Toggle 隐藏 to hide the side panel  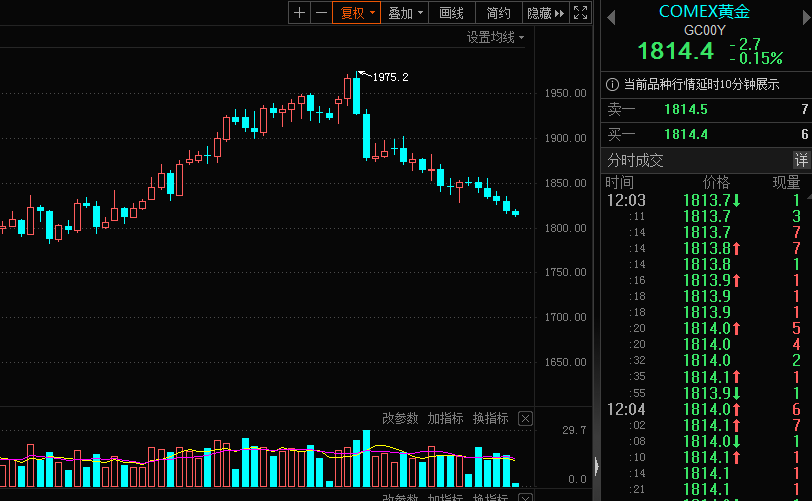545,13
